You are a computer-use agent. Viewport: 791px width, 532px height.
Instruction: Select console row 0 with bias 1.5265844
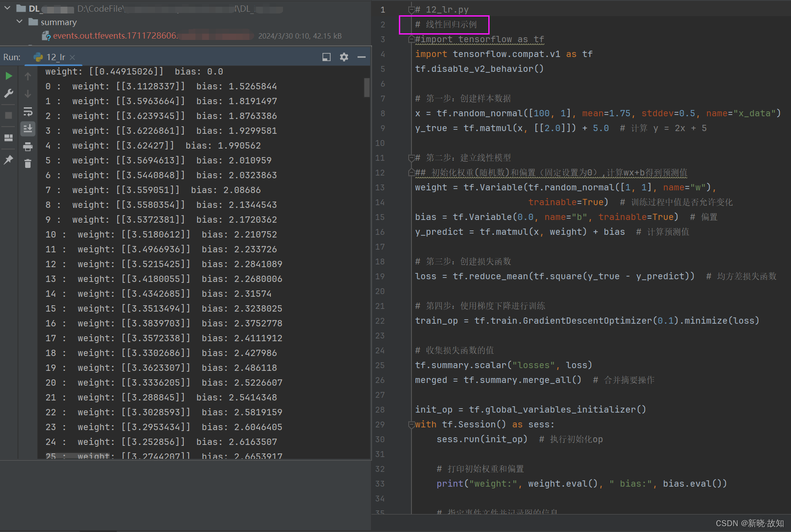[161, 86]
